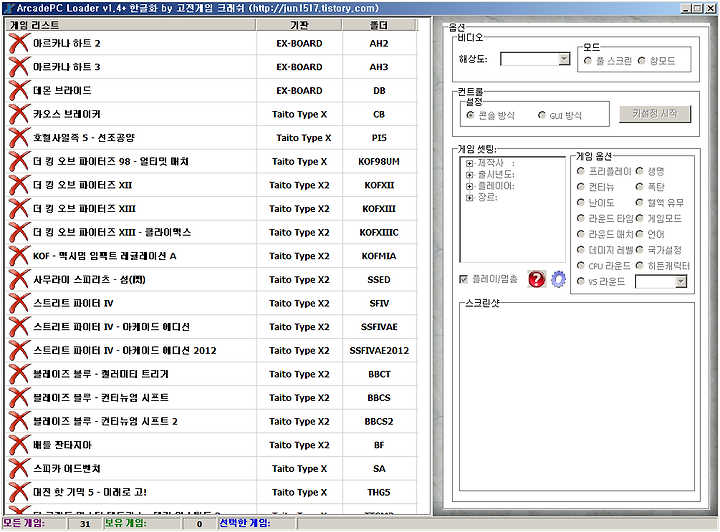Sort by the 기판 column header
This screenshot has height=532, width=720.
coord(299,25)
